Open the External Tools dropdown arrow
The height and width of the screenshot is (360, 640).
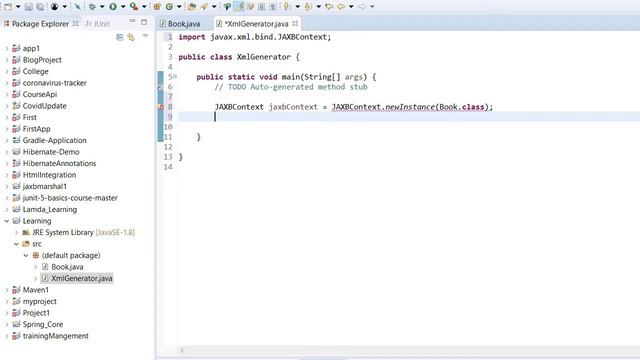144,7
